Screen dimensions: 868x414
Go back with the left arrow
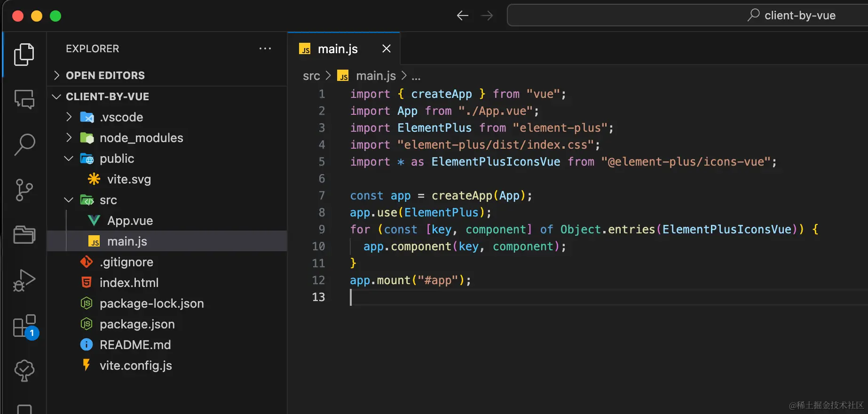463,16
